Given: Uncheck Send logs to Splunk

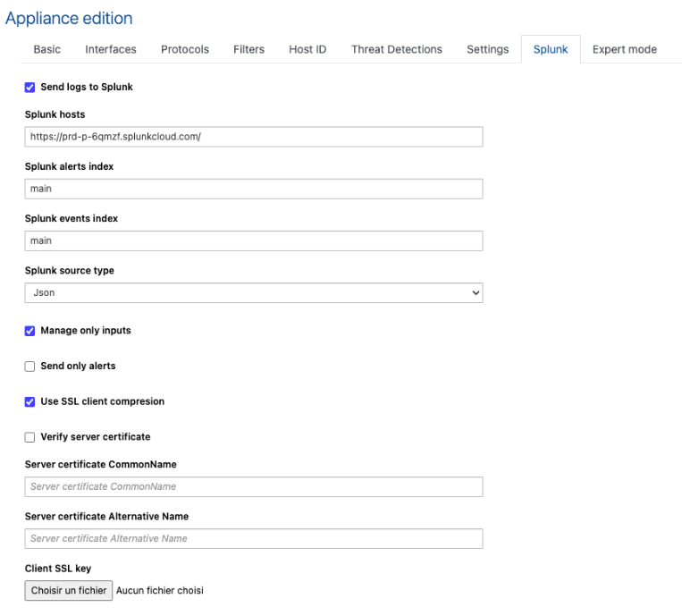Looking at the screenshot, I should click(30, 87).
